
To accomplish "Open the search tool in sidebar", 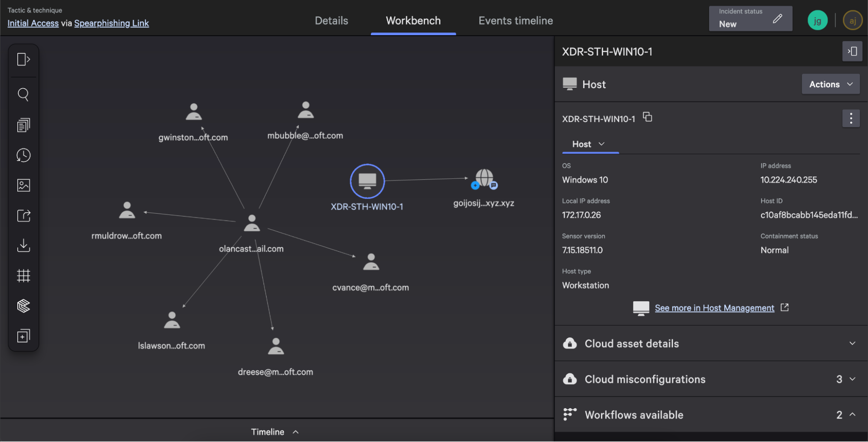I will coord(23,94).
